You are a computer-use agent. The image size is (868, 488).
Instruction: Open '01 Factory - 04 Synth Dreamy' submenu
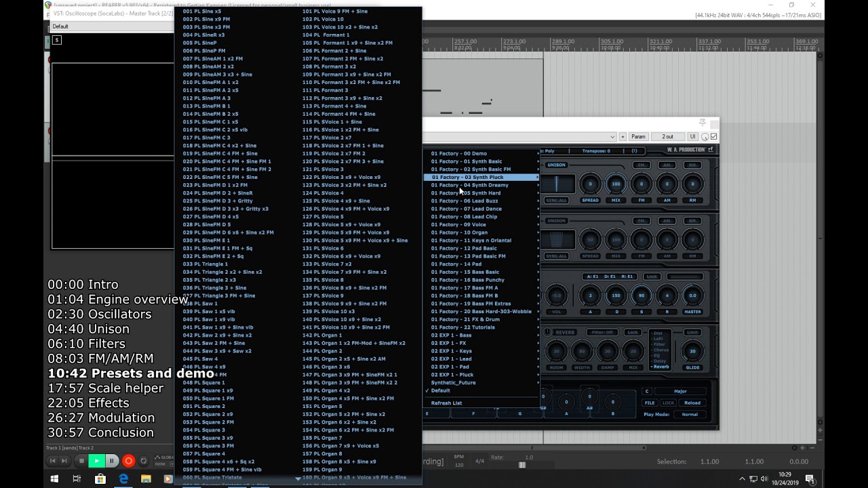(x=483, y=185)
